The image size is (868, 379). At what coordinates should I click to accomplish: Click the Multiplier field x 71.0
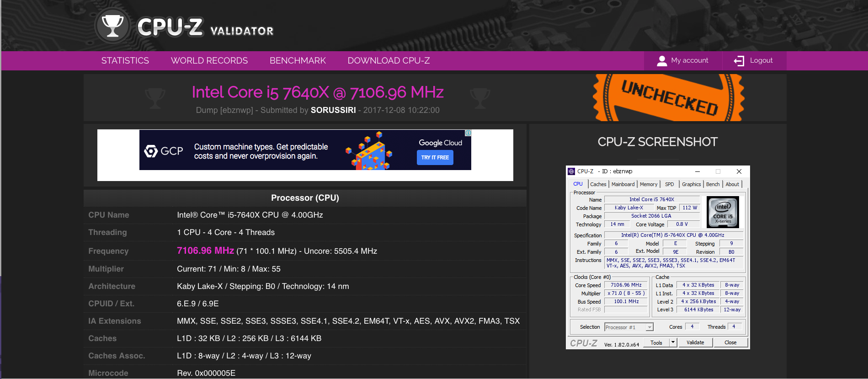tap(626, 293)
